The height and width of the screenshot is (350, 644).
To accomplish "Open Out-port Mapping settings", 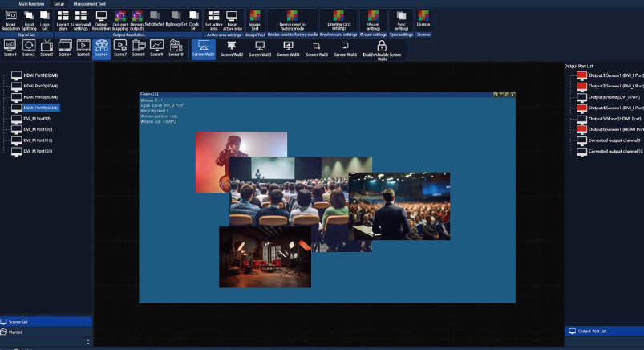I will [120, 18].
